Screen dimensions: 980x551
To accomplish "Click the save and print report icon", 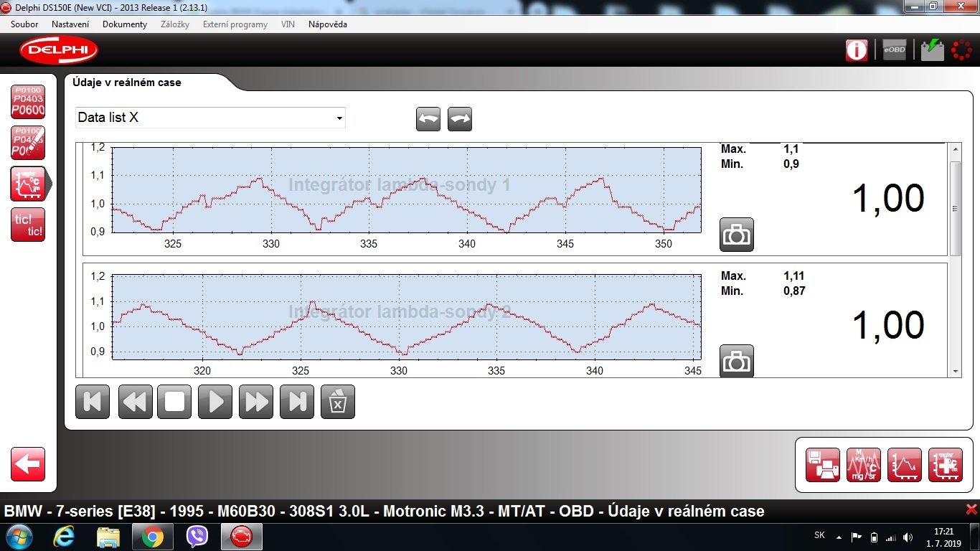I will click(822, 464).
